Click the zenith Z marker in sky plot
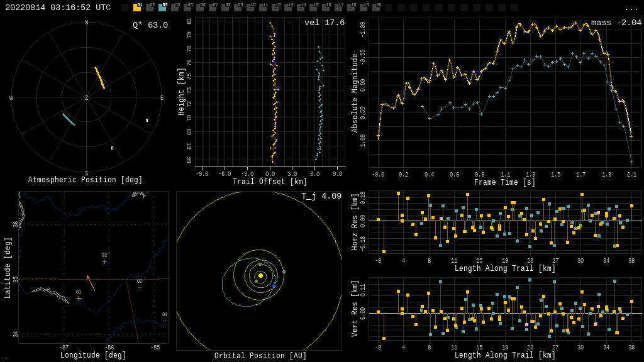This screenshot has height=362, width=644. [87, 98]
